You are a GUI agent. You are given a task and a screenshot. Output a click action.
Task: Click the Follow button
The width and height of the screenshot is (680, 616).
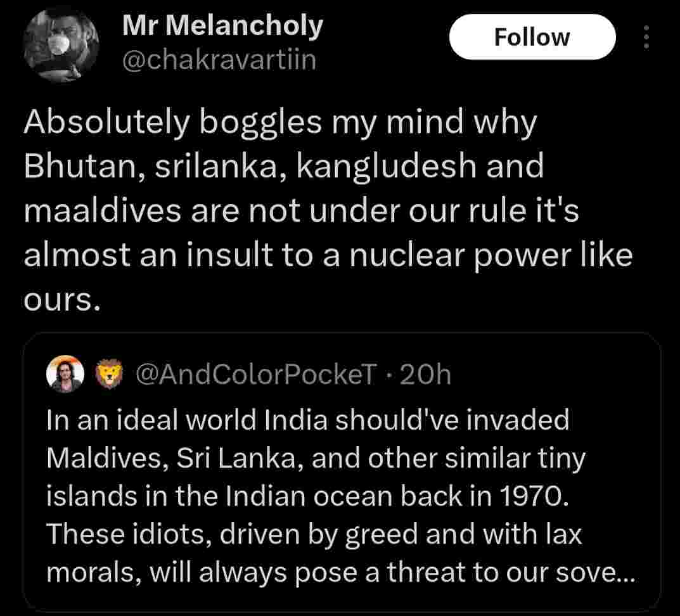(532, 37)
